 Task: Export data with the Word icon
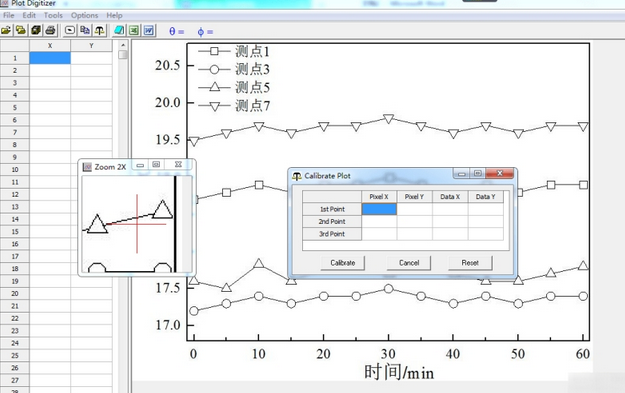pyautogui.click(x=149, y=30)
